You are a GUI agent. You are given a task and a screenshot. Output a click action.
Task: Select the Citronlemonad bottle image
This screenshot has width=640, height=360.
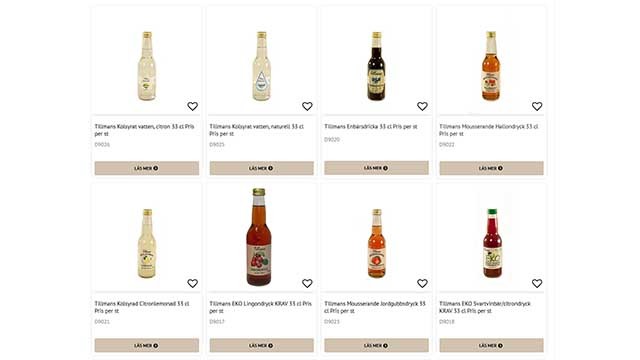[147, 244]
